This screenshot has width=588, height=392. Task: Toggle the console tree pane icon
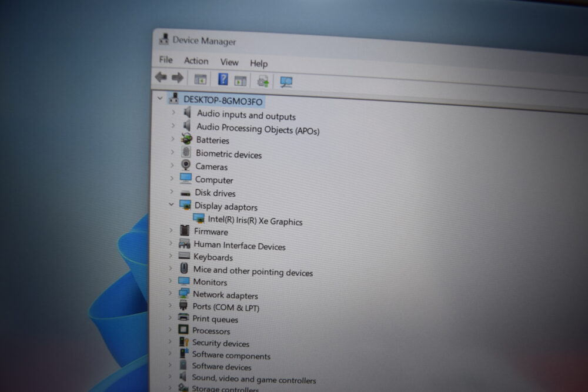pos(201,79)
